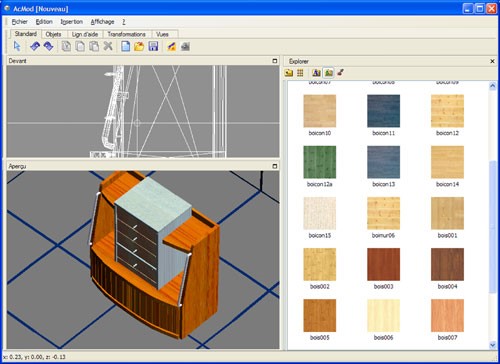Switch to the Vues tab
The image size is (500, 364).
click(162, 34)
